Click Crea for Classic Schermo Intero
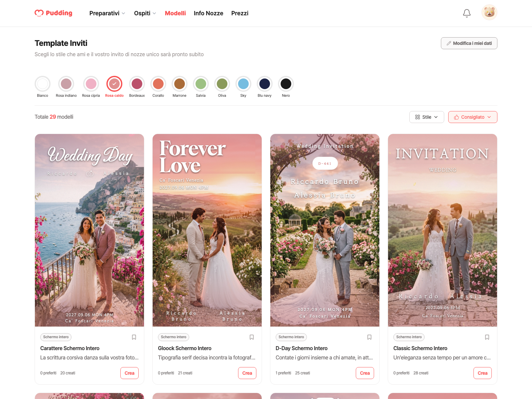Image resolution: width=532 pixels, height=399 pixels. (482, 373)
